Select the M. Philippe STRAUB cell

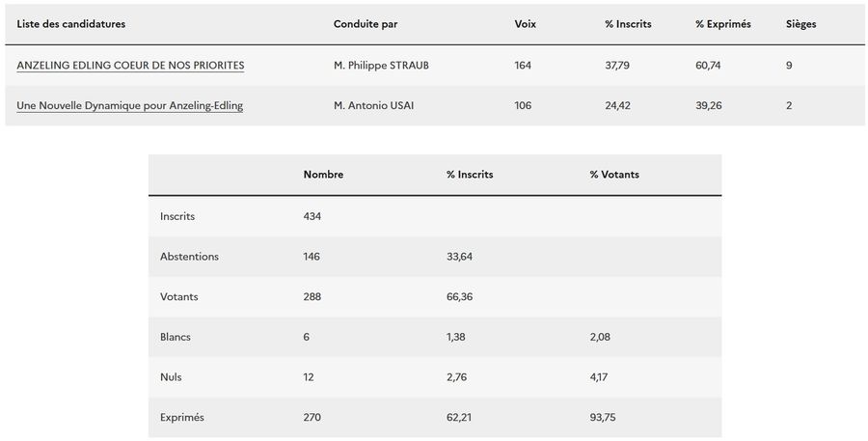click(x=381, y=66)
